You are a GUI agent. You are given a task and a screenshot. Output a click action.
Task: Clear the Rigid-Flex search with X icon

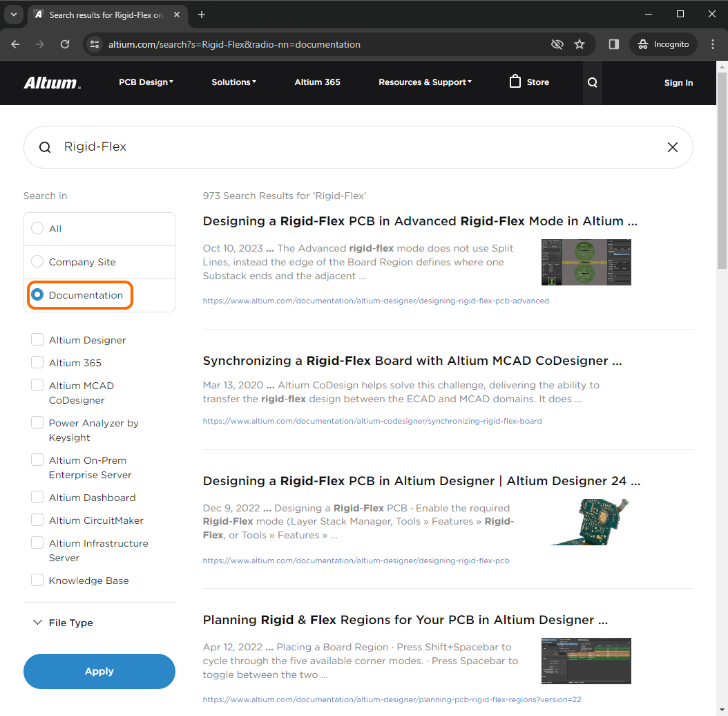[x=672, y=147]
